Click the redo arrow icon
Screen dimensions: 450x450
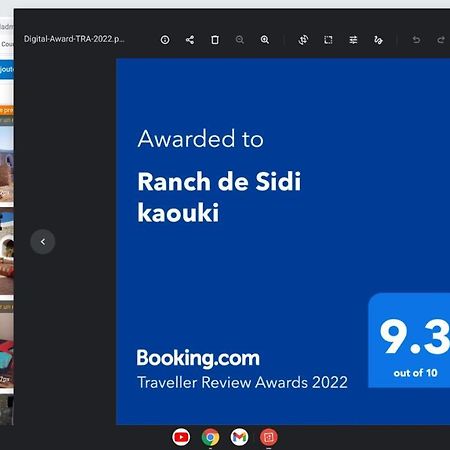441,40
